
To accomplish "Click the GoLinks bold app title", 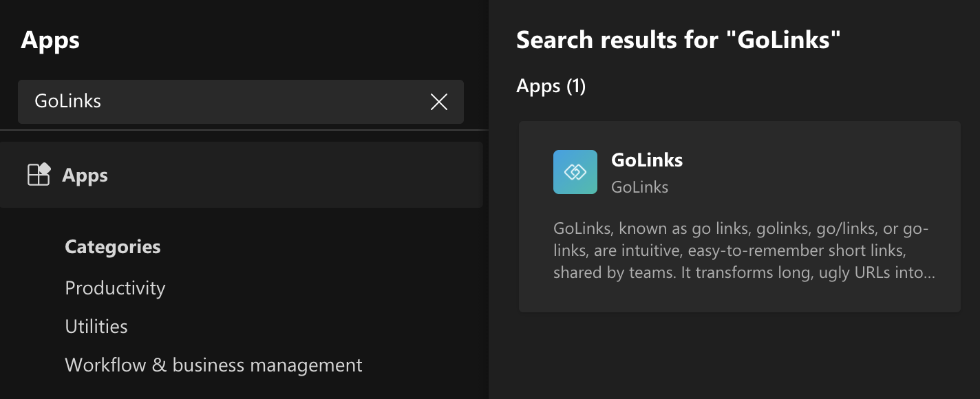I will point(646,160).
